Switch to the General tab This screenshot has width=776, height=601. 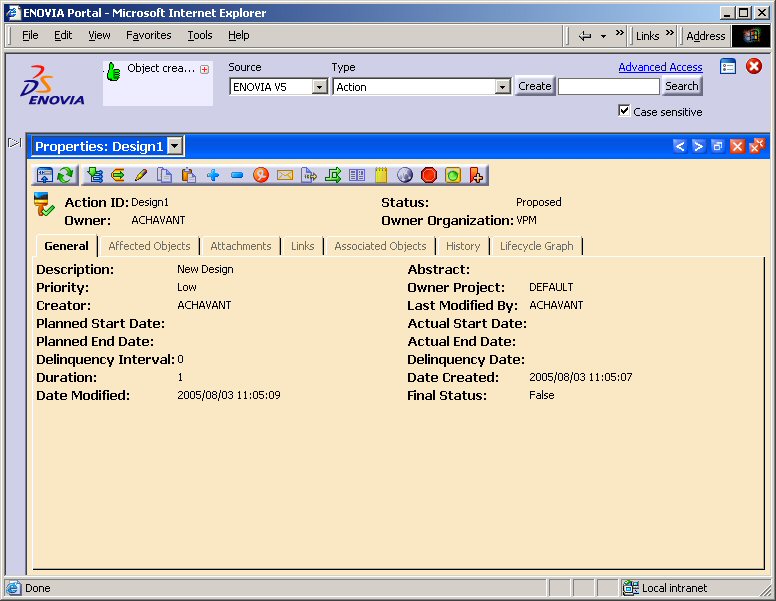(66, 246)
